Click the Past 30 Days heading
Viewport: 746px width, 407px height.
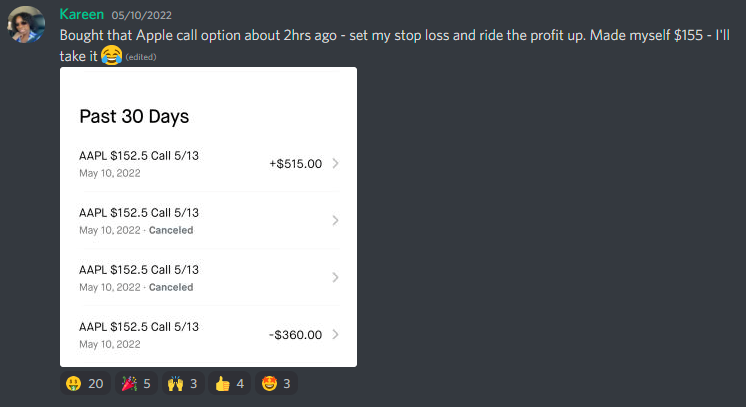[134, 117]
